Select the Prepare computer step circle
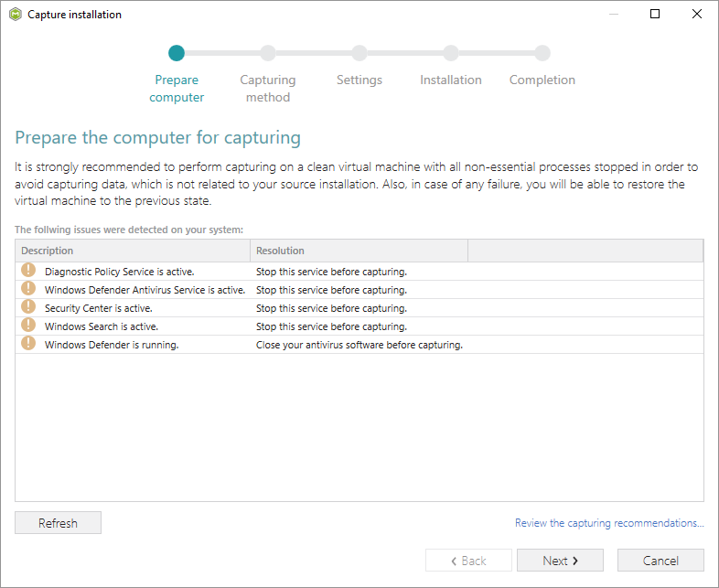 pyautogui.click(x=177, y=53)
